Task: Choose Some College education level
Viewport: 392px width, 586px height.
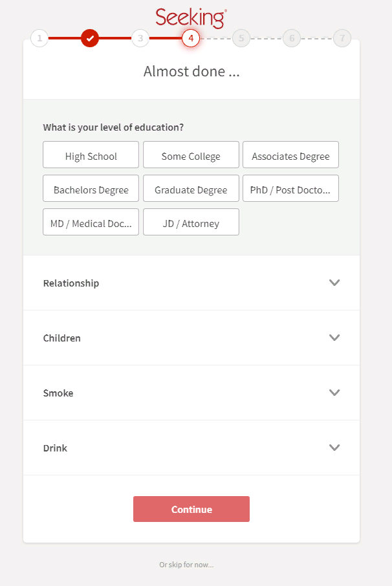Action: (191, 155)
